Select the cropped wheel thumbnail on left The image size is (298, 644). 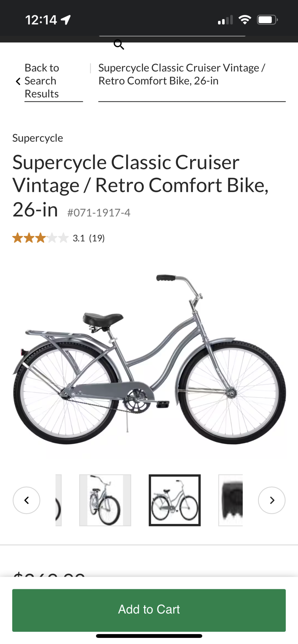58,500
